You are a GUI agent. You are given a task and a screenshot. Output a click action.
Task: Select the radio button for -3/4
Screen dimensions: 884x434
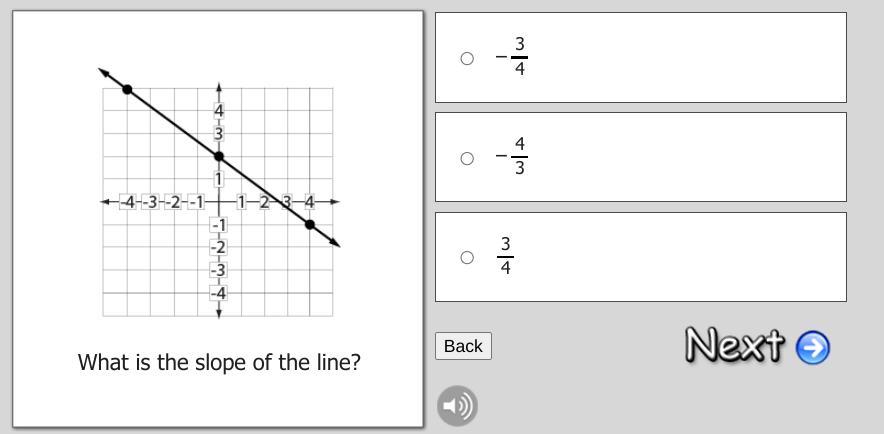[x=467, y=58]
